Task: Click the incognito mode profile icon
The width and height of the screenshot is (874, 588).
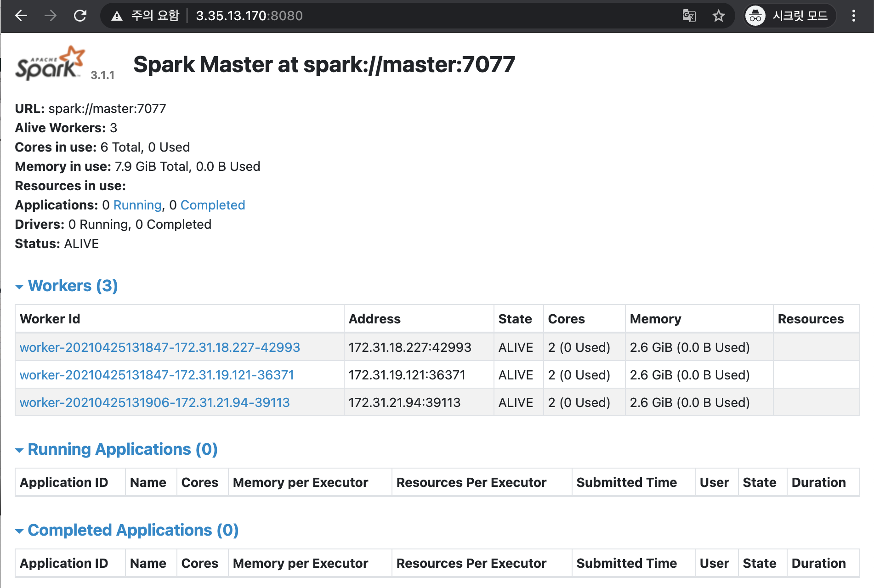Action: [x=755, y=16]
